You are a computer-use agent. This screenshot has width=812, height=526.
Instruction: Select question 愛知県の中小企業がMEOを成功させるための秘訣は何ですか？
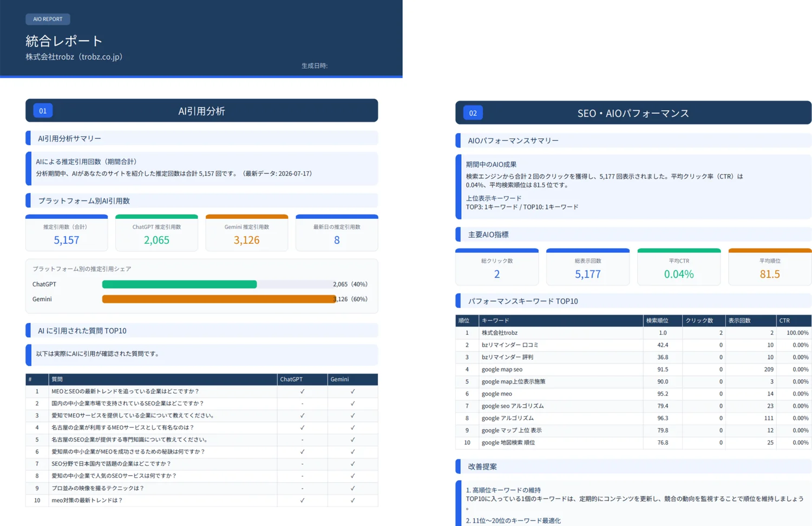[x=128, y=452]
